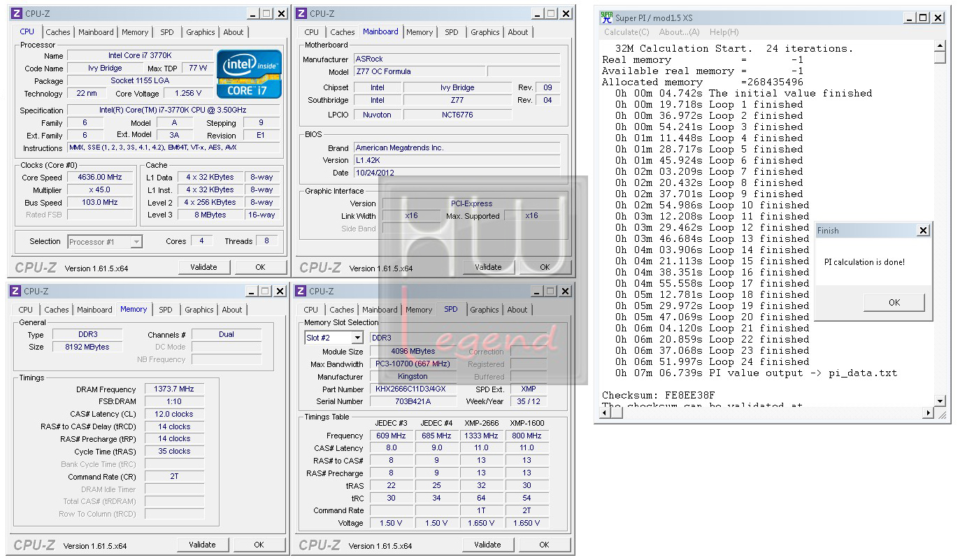This screenshot has height=560, width=967.
Task: Click the Max Bandwidth PC3-10700 field
Action: tap(413, 364)
